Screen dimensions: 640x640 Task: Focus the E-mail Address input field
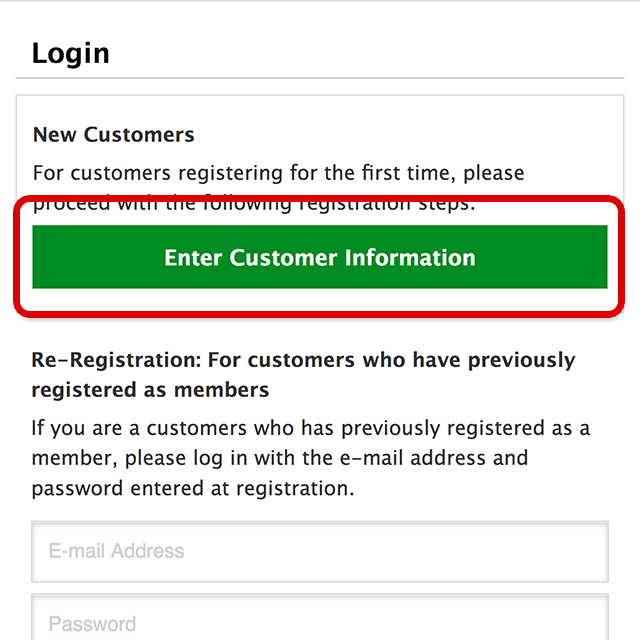[x=320, y=551]
